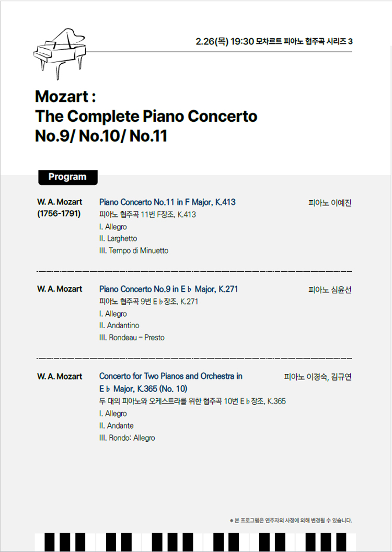
Task: Click pianists 이경숙, 김규연
Action: 318,377
